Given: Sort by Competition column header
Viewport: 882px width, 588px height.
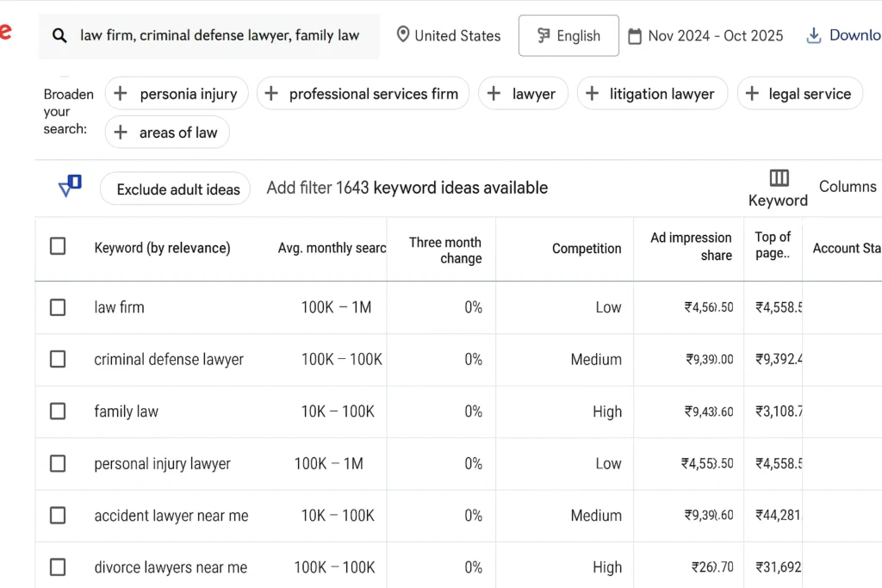Looking at the screenshot, I should (x=586, y=249).
